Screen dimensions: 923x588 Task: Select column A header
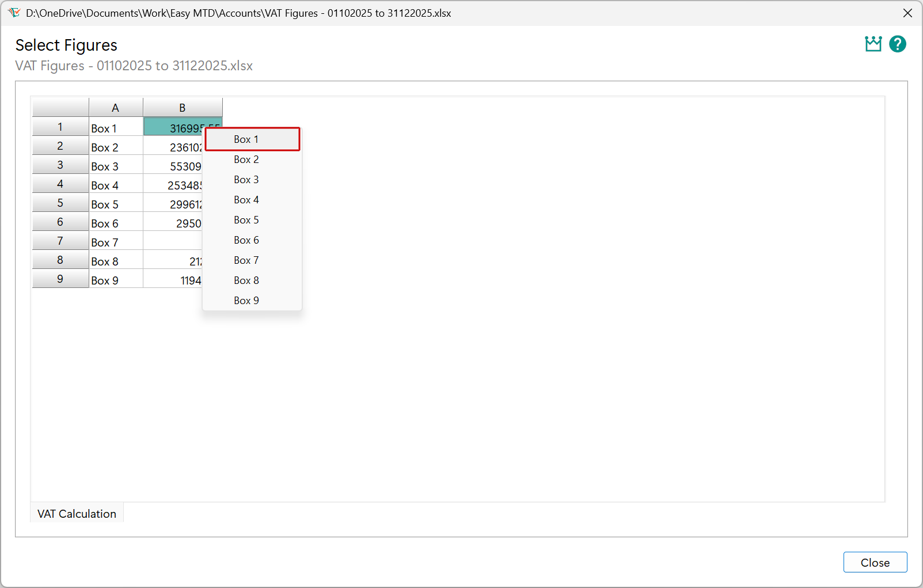116,108
